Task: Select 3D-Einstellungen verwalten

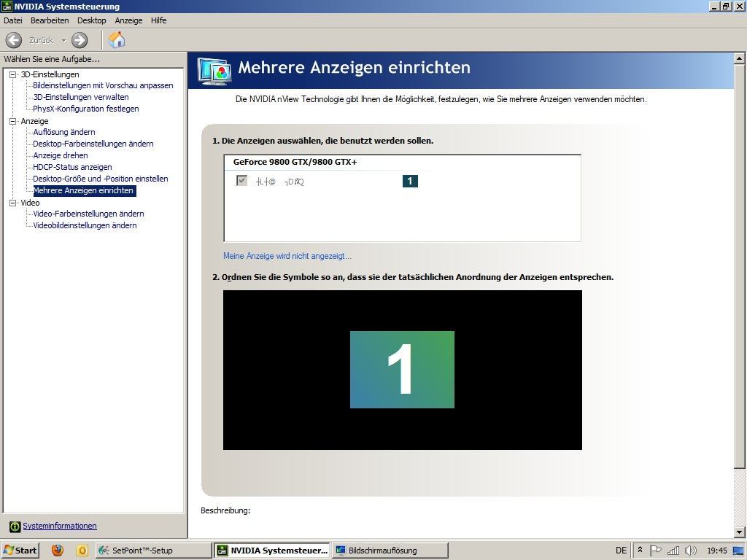Action: (80, 97)
